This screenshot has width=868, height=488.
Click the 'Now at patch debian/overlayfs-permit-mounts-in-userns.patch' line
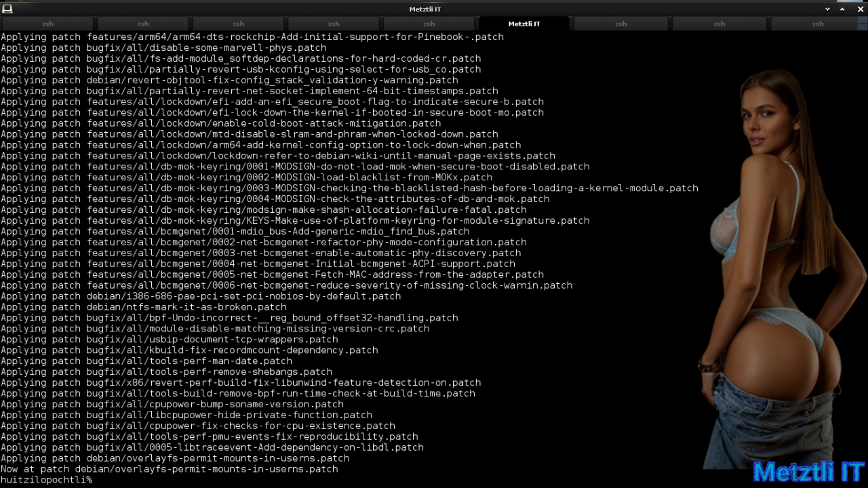tap(169, 469)
